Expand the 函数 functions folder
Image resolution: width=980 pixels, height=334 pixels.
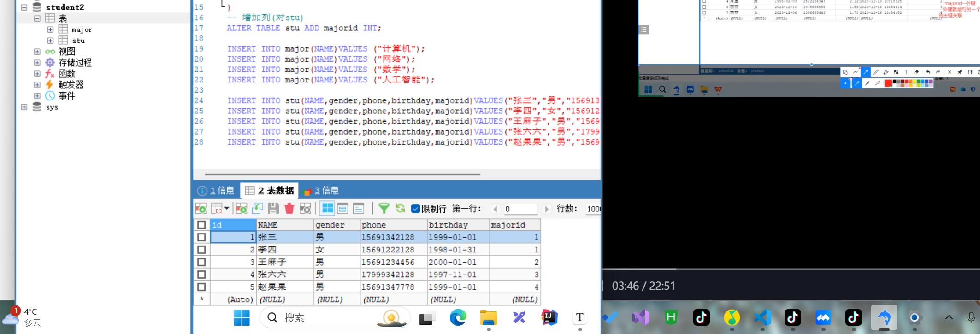(x=37, y=74)
